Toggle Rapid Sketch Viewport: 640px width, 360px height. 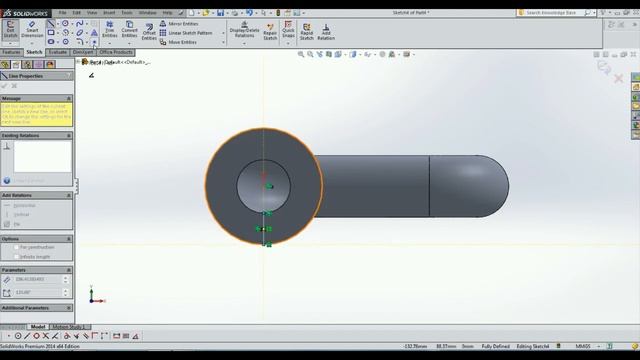coord(307,32)
